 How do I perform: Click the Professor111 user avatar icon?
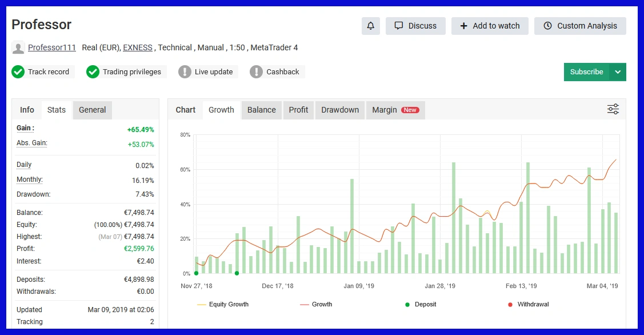pyautogui.click(x=18, y=48)
